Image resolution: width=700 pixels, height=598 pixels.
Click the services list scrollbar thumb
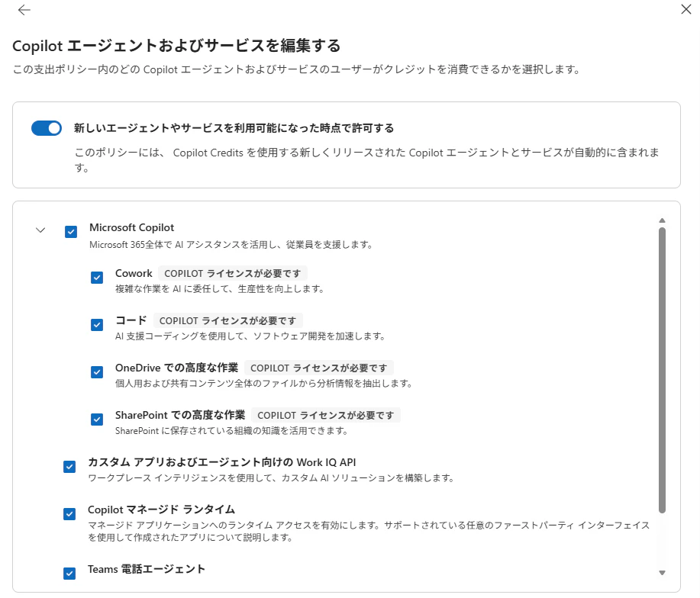tap(662, 370)
